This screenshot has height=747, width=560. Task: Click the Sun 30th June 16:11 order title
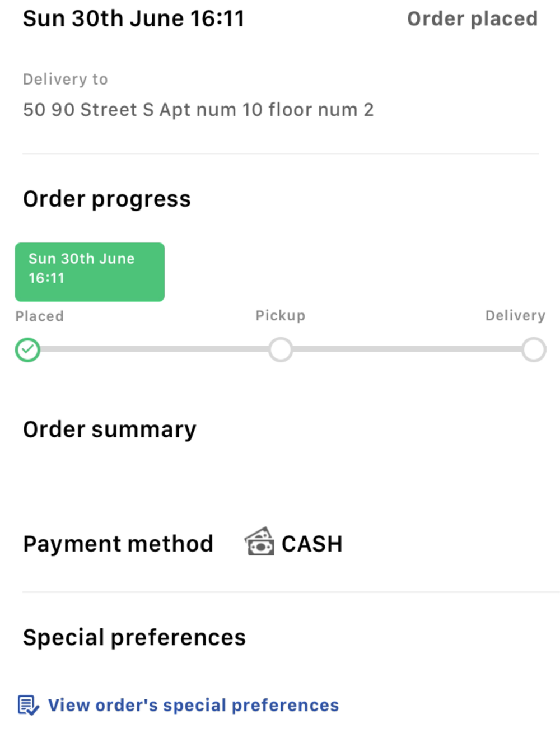(134, 18)
